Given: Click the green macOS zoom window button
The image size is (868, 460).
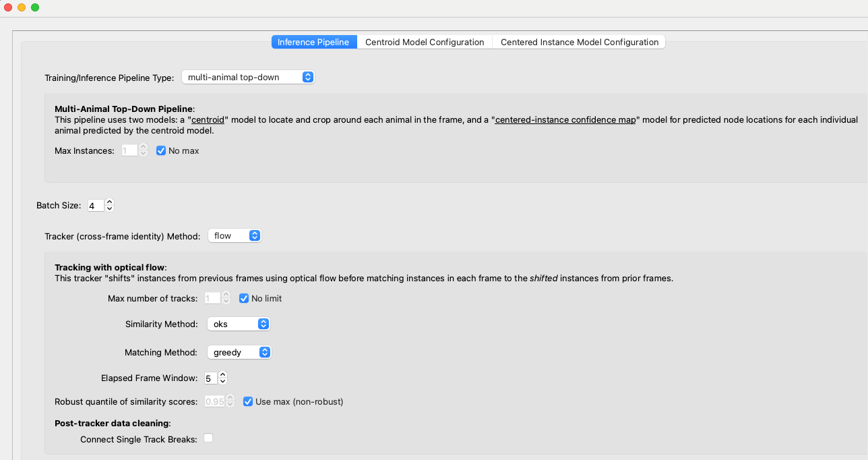Looking at the screenshot, I should pos(35,7).
